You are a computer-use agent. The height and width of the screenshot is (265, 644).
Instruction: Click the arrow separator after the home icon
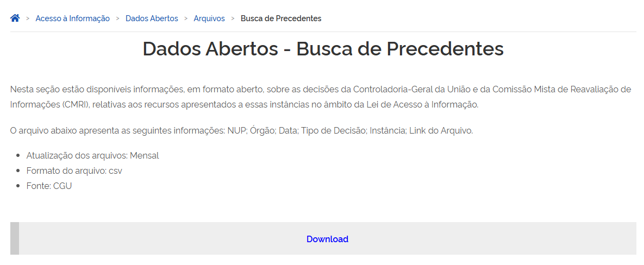tap(28, 18)
